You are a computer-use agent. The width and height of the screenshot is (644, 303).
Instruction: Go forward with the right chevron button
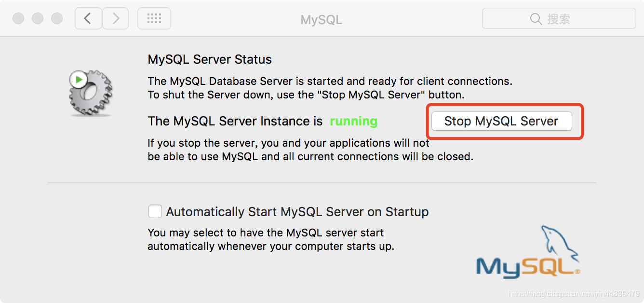pos(116,19)
